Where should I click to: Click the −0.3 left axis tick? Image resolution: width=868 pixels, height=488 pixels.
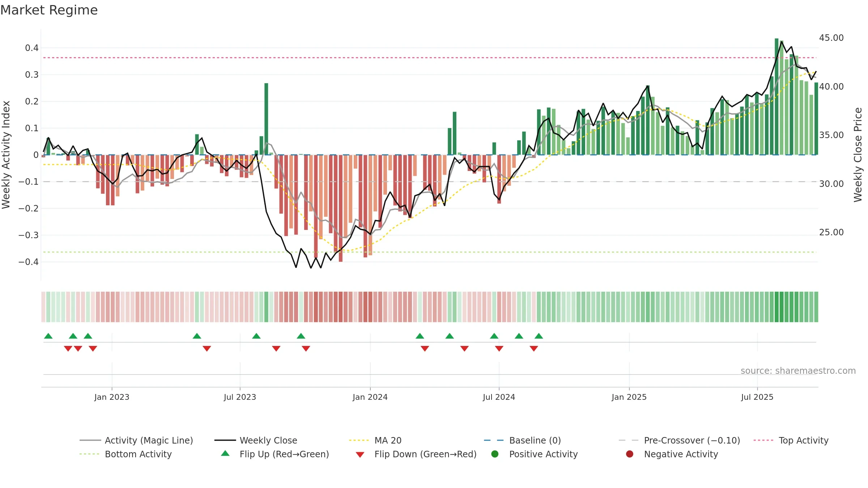(x=29, y=235)
